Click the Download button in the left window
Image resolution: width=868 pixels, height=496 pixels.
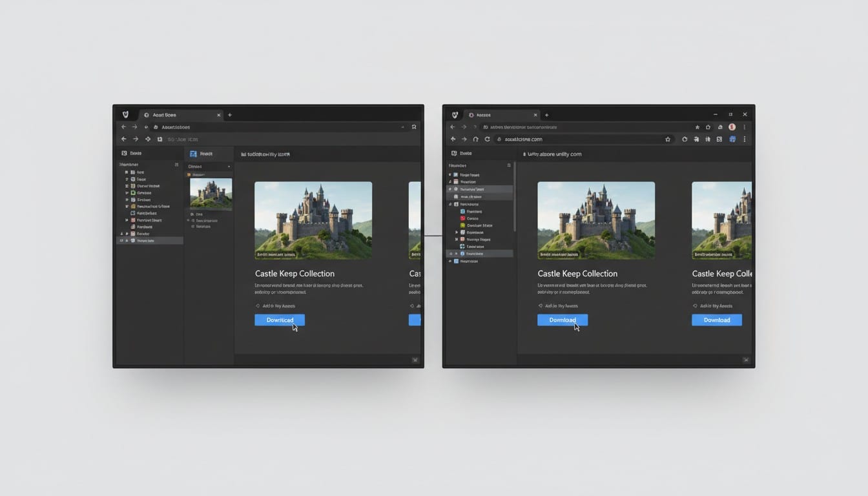click(280, 320)
